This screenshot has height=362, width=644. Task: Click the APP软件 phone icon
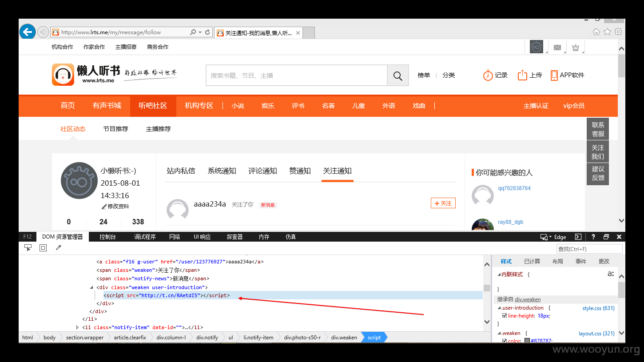(x=554, y=75)
